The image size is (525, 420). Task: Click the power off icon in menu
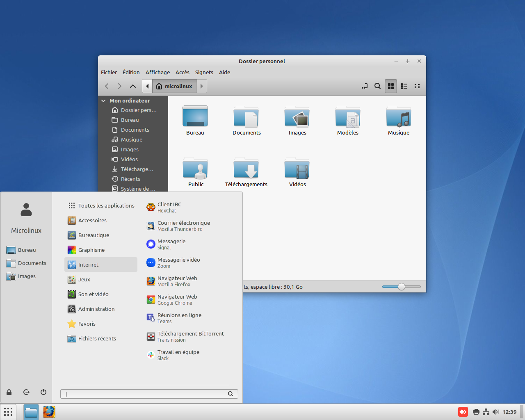coord(43,392)
